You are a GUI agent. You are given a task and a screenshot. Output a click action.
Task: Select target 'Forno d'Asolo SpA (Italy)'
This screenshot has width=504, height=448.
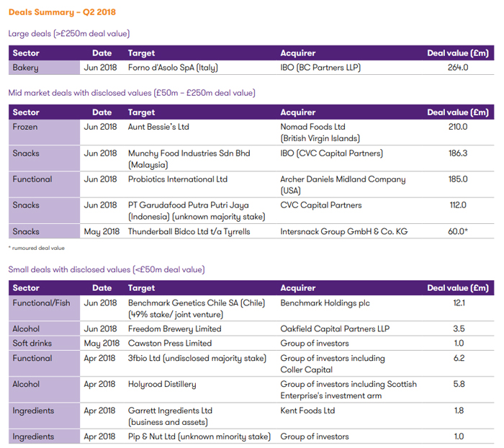[173, 68]
